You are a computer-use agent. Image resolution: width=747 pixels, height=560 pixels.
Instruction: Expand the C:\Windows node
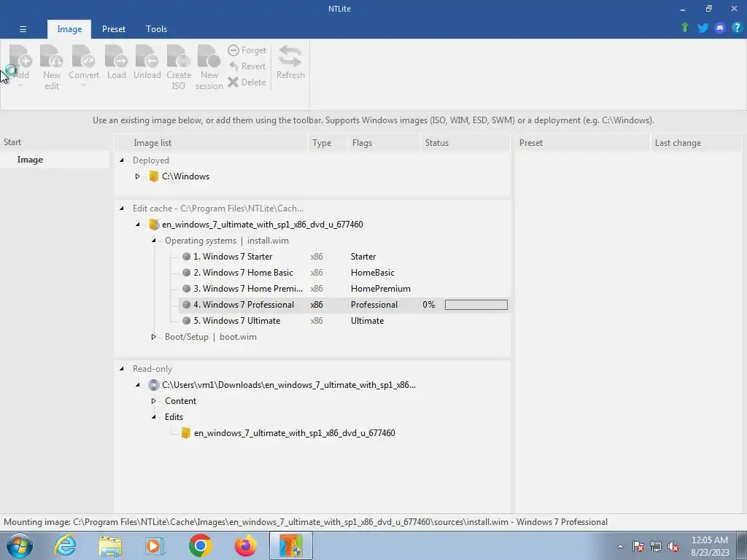pyautogui.click(x=137, y=176)
